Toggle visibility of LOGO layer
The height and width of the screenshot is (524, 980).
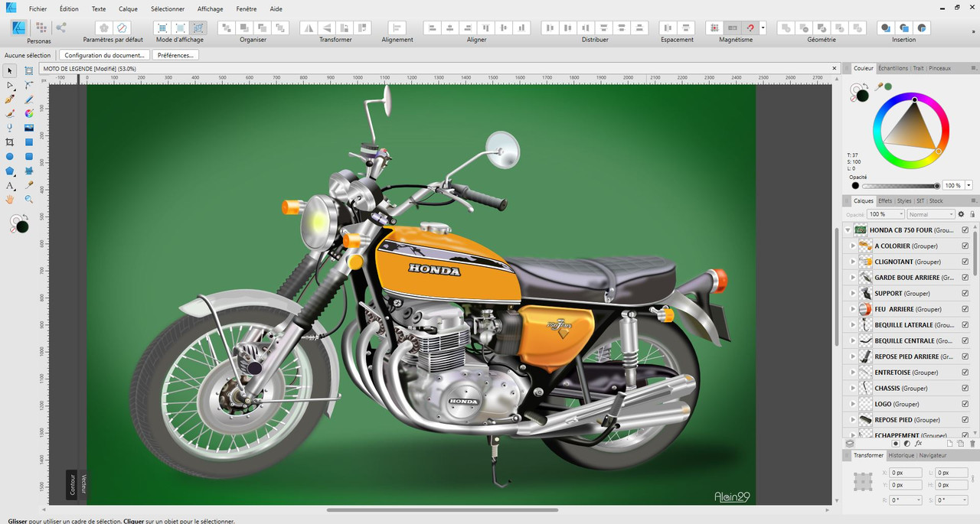pyautogui.click(x=965, y=404)
